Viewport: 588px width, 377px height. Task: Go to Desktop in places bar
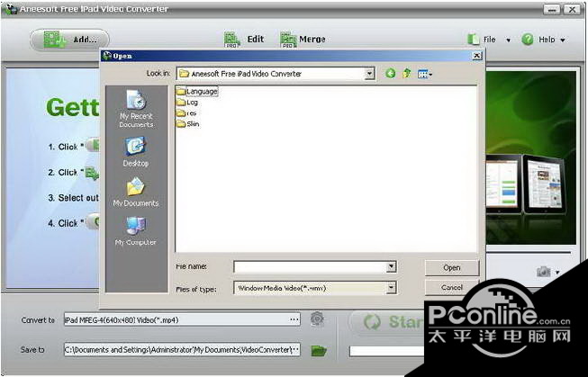click(136, 152)
